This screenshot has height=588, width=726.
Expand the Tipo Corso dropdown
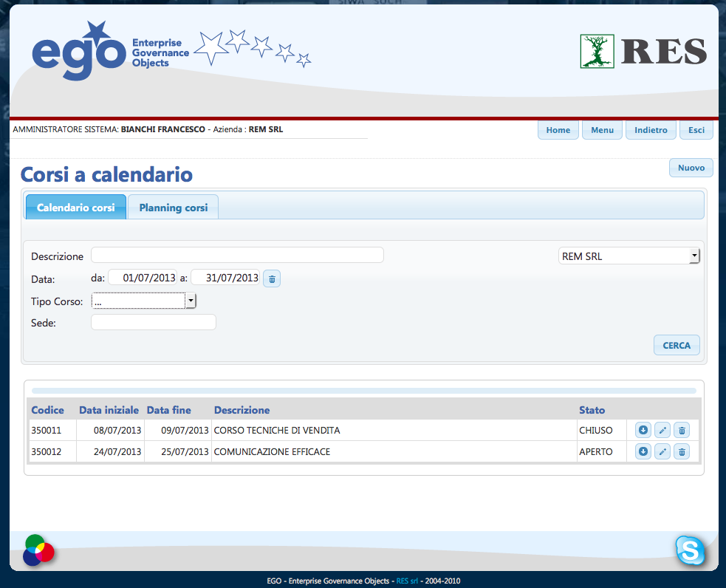pyautogui.click(x=191, y=301)
